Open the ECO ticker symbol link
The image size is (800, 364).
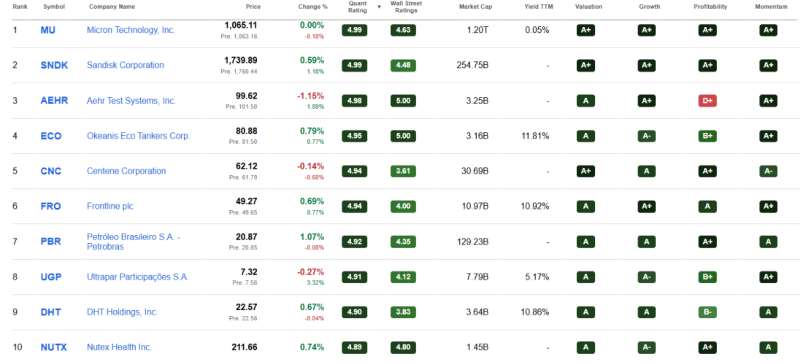coord(51,136)
